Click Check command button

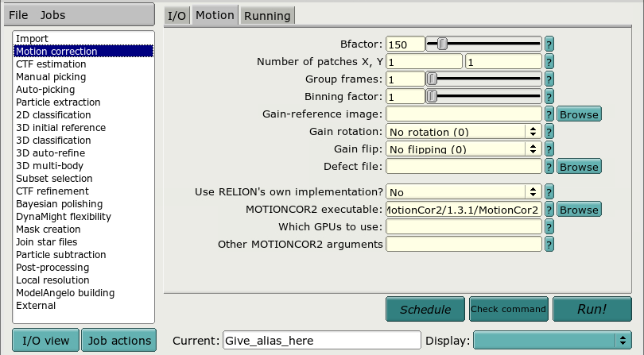[509, 309]
